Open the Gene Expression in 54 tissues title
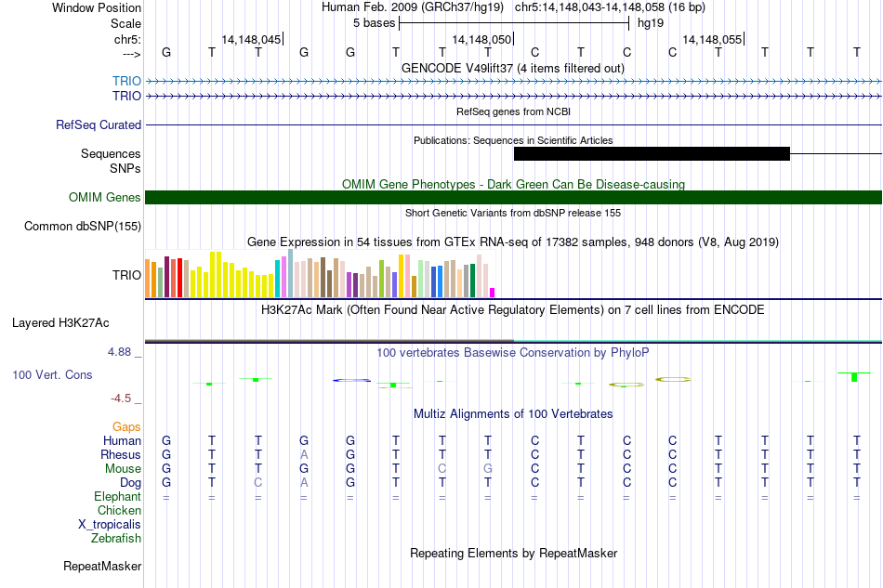The image size is (883, 588). pos(513,242)
